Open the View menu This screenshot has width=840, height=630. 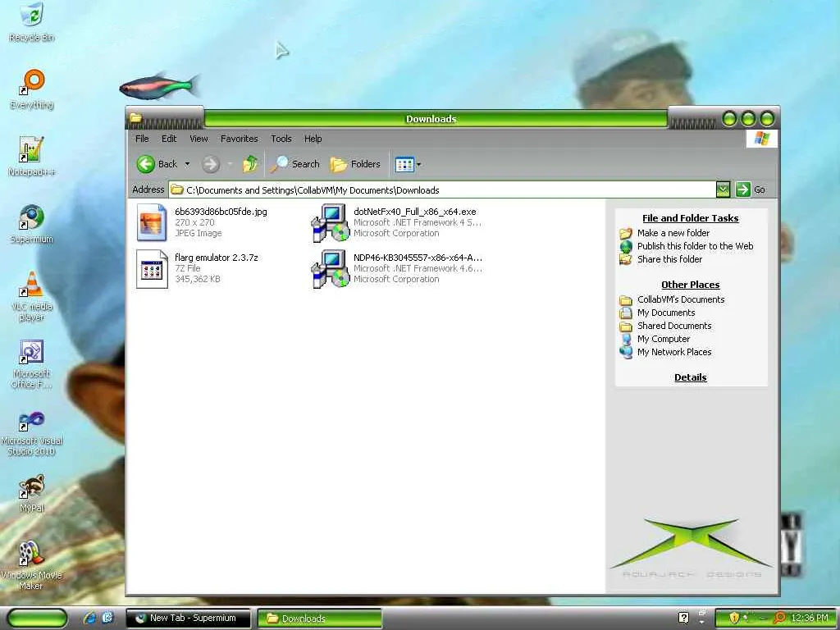[199, 139]
